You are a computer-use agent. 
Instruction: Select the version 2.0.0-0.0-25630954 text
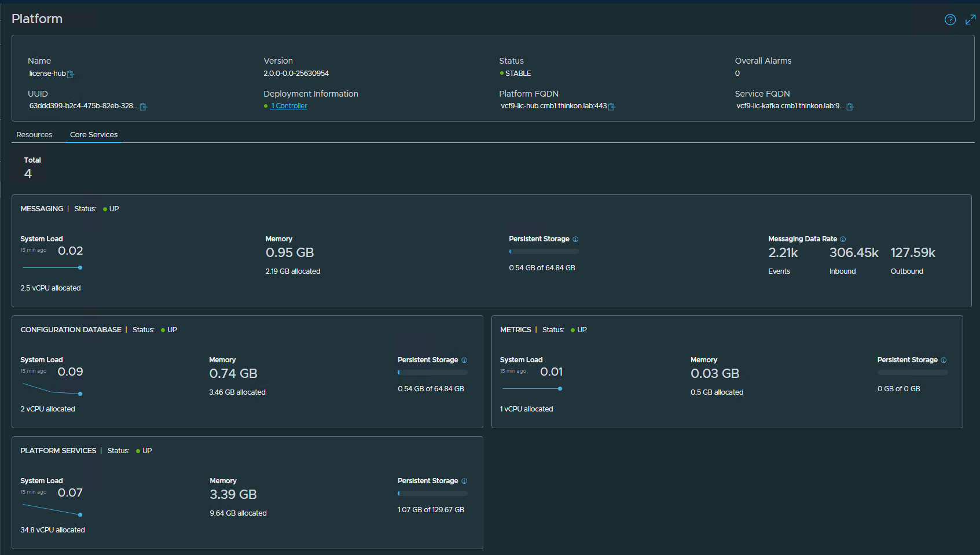pos(296,73)
